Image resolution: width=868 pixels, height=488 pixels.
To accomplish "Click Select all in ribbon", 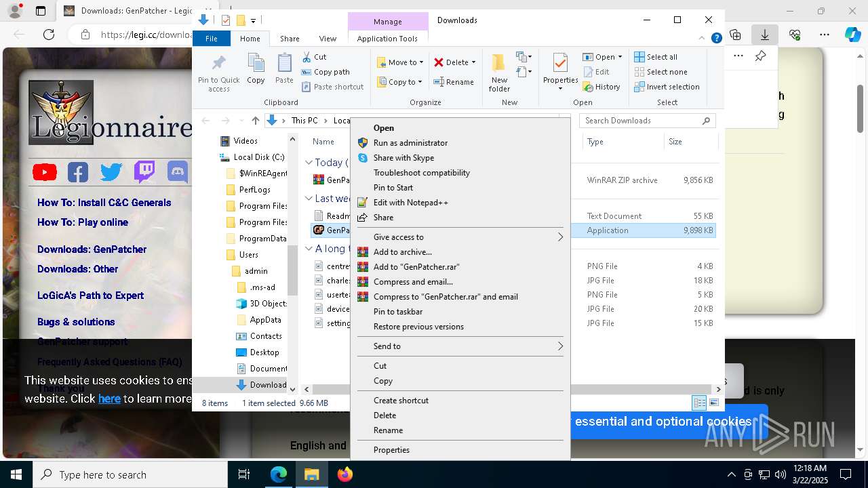I will click(656, 57).
